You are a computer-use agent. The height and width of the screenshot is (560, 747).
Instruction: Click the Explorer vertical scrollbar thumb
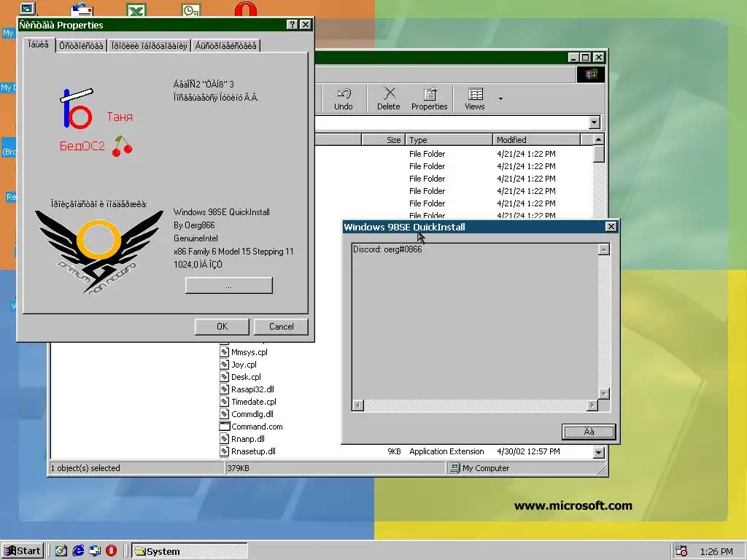point(599,155)
